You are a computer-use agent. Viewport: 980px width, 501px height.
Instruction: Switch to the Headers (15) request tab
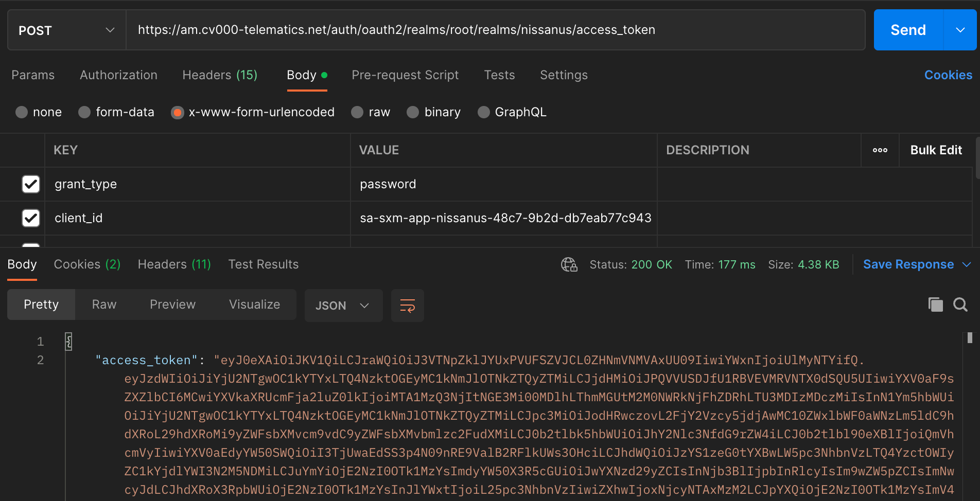220,75
